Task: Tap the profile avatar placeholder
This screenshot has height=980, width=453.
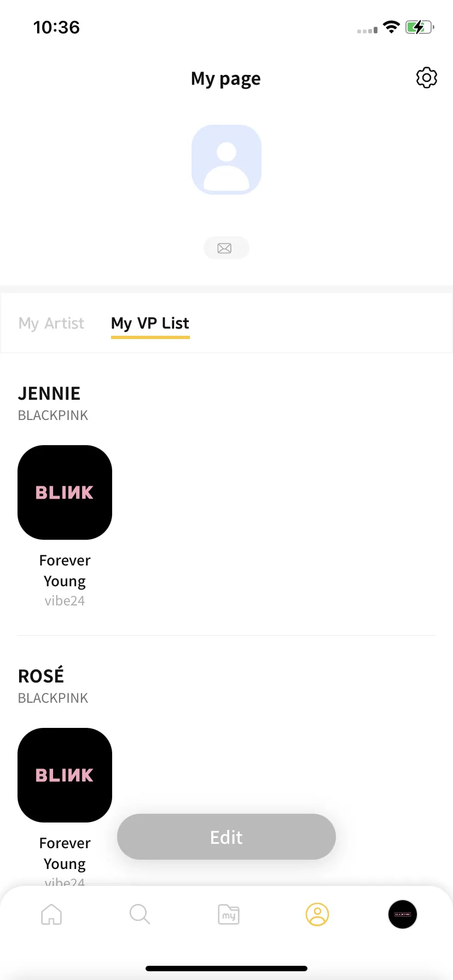Action: 226,160
